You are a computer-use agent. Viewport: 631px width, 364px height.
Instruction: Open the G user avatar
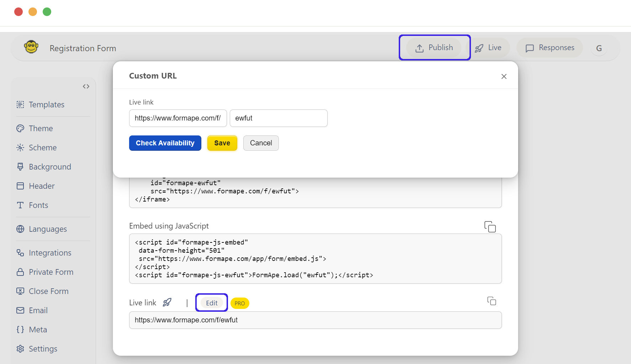coord(599,48)
